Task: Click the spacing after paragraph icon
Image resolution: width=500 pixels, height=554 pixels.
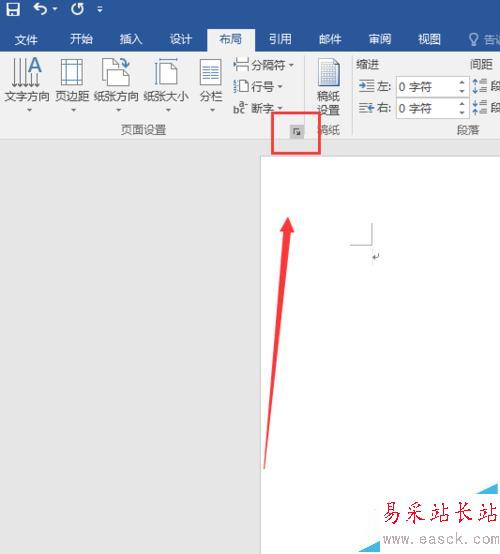Action: [480, 107]
